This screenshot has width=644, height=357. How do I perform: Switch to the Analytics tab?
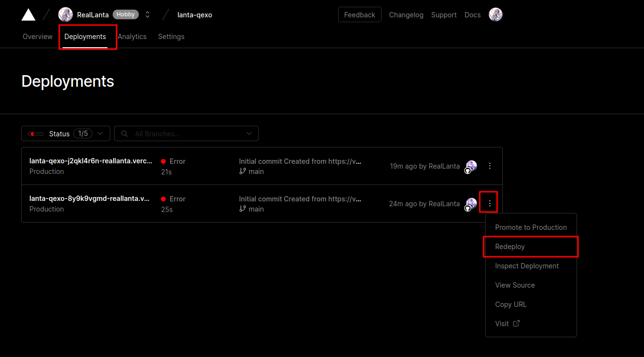tap(132, 37)
